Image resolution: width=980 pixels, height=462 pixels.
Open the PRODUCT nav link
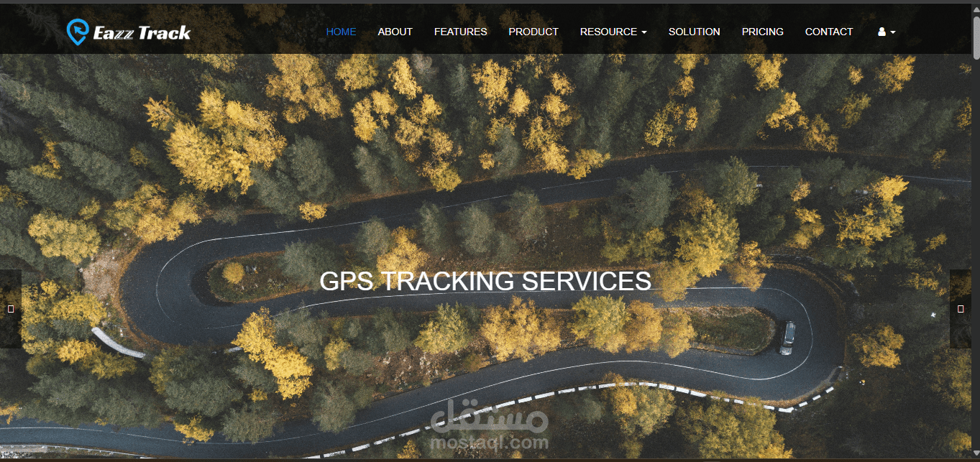click(x=533, y=32)
